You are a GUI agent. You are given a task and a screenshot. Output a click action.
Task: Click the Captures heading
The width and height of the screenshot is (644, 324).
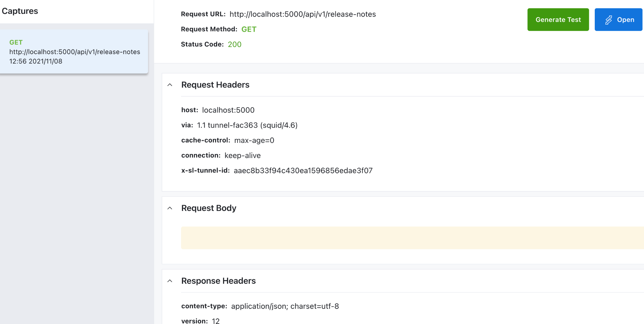point(20,11)
